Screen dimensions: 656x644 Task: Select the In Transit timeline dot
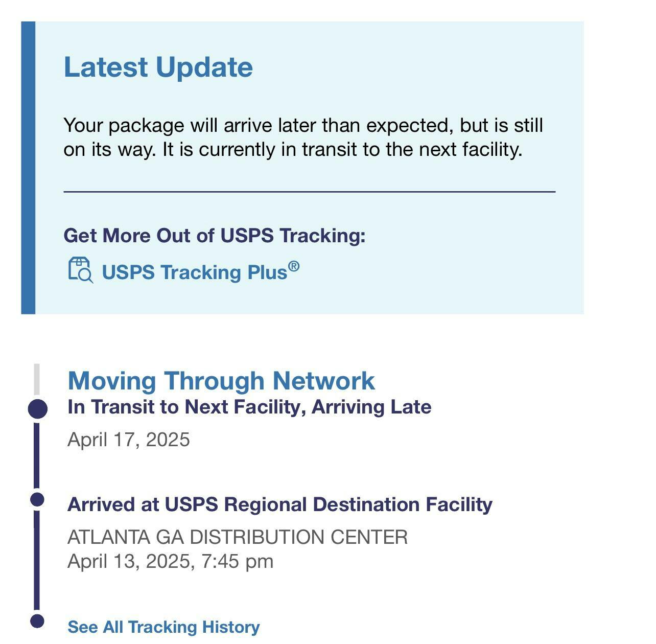pyautogui.click(x=37, y=409)
